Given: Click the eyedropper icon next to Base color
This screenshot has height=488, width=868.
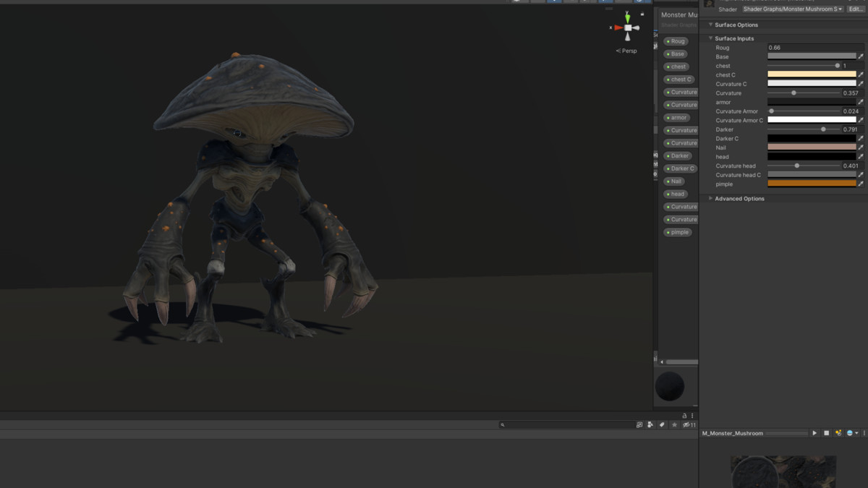Looking at the screenshot, I should coord(862,56).
